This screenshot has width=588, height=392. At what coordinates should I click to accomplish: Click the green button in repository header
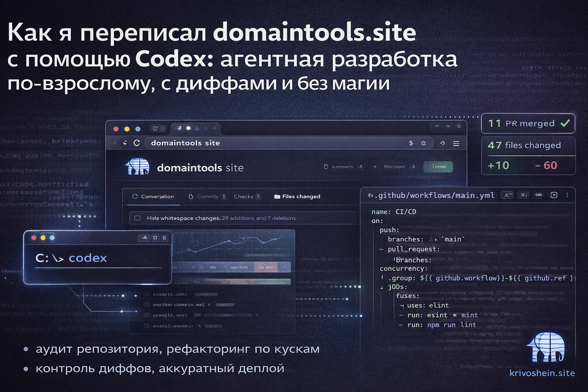click(x=438, y=167)
